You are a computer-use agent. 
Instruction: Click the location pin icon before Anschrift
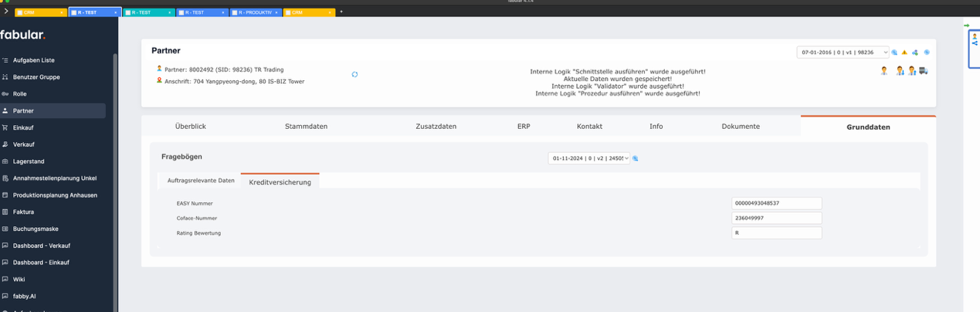[x=159, y=80]
